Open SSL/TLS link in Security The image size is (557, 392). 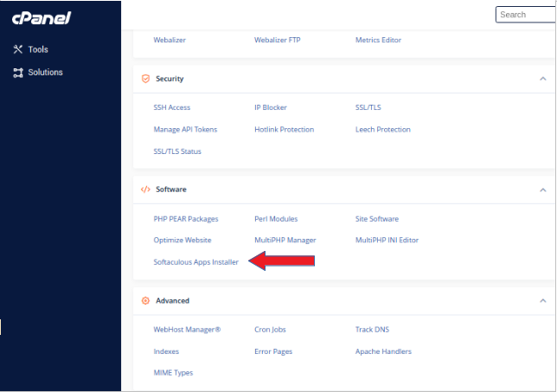pos(368,107)
